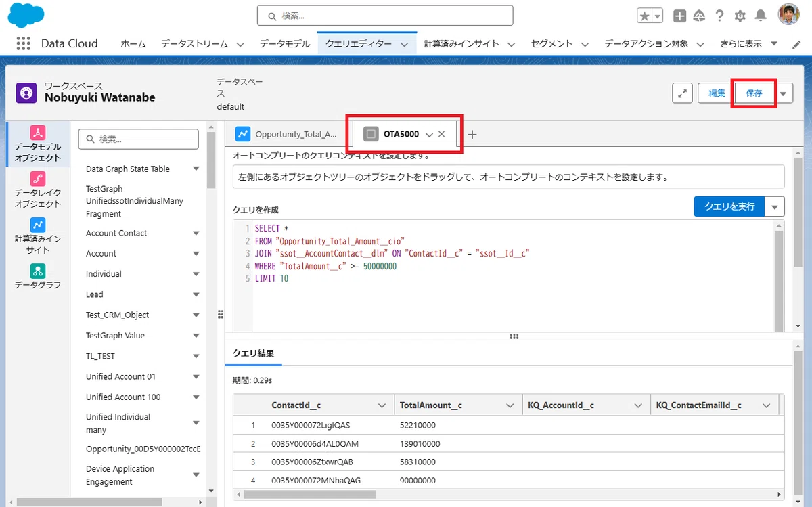
Task: Click the cell 0035Y000072LigIQAS
Action: coord(311,425)
